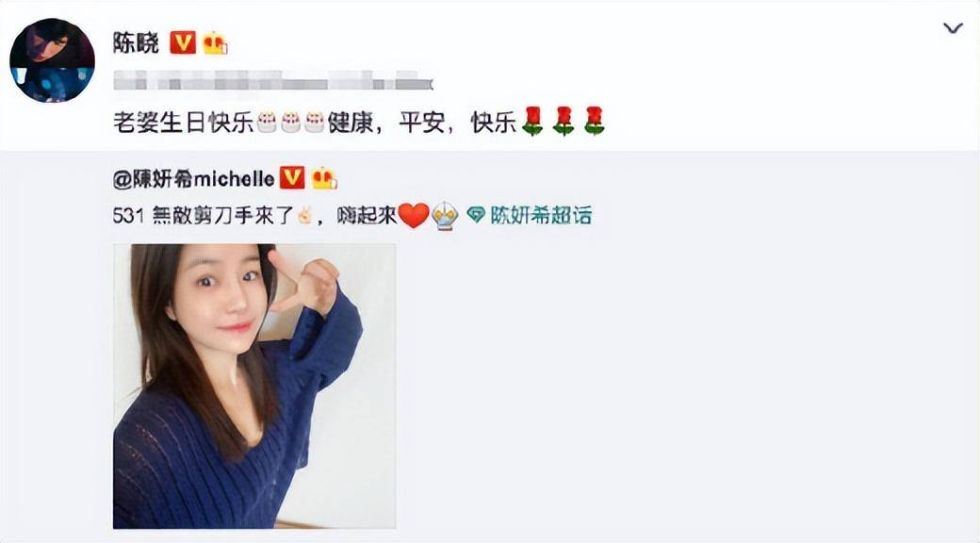This screenshot has width=980, height=543.
Task: Click the orange V badge beside 陈晓
Action: click(x=183, y=43)
